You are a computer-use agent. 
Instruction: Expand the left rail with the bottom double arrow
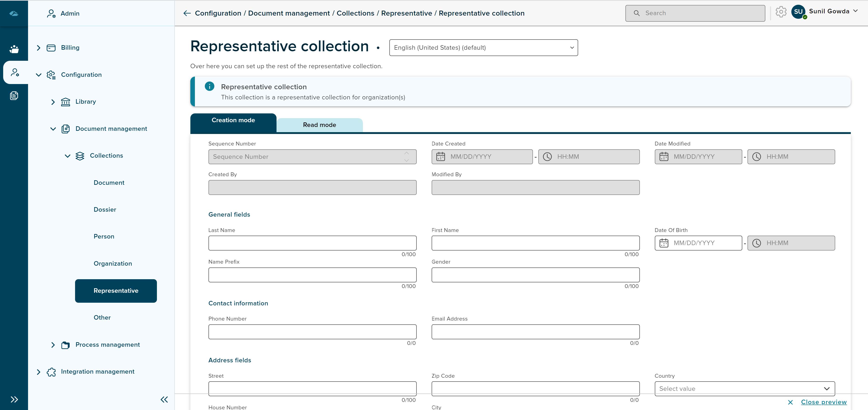(x=14, y=400)
